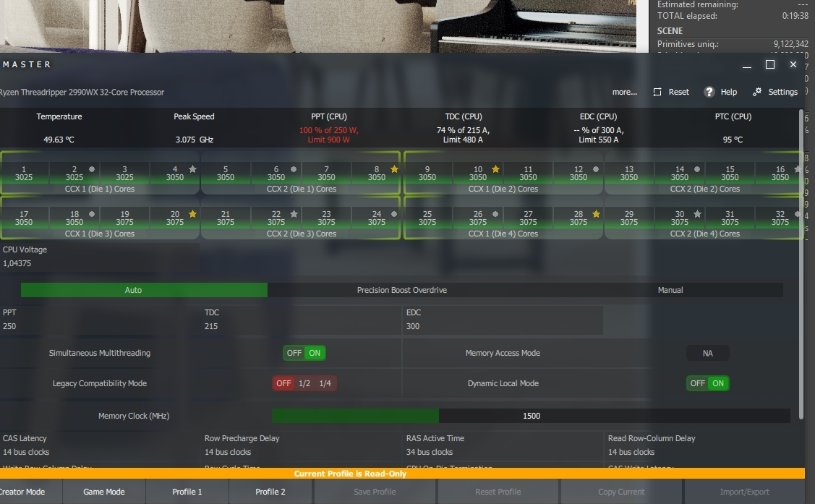Select core 1 cell showing 3025
815x504 pixels.
pos(24,173)
